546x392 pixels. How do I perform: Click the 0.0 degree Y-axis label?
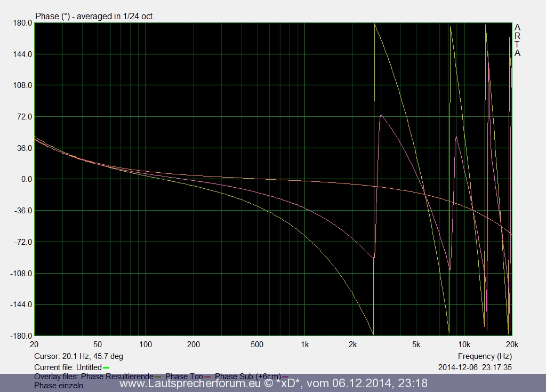23,179
